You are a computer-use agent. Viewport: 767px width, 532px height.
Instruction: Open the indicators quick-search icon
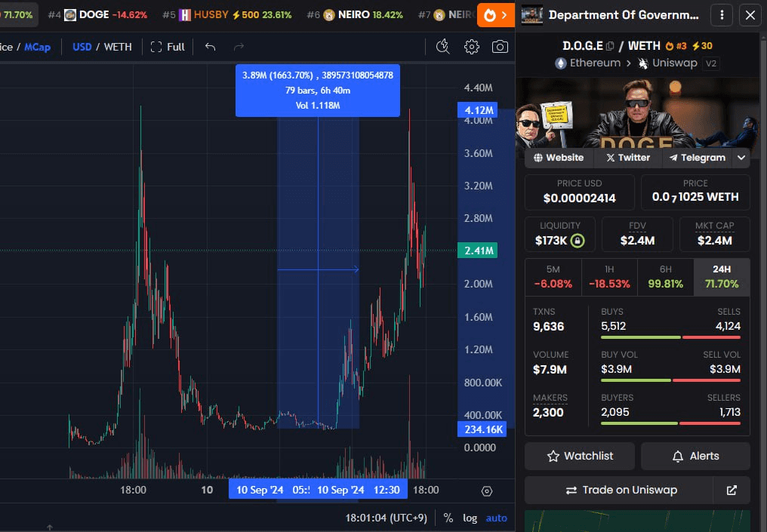443,47
